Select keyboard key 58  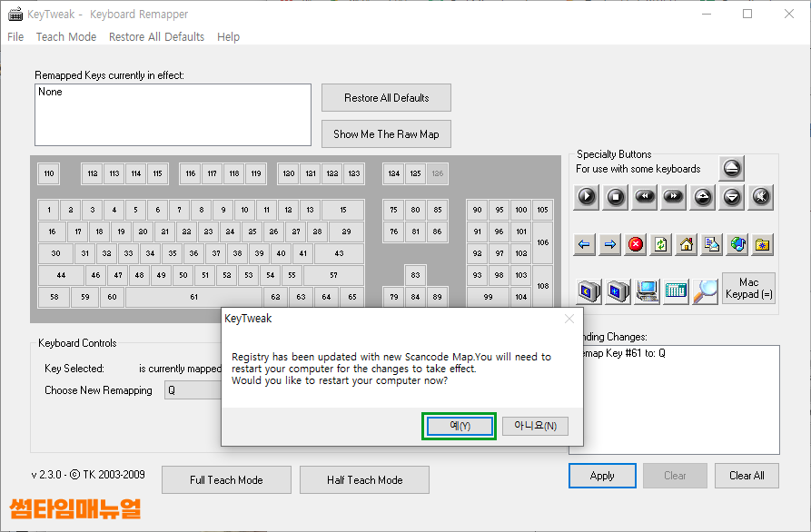pyautogui.click(x=54, y=297)
